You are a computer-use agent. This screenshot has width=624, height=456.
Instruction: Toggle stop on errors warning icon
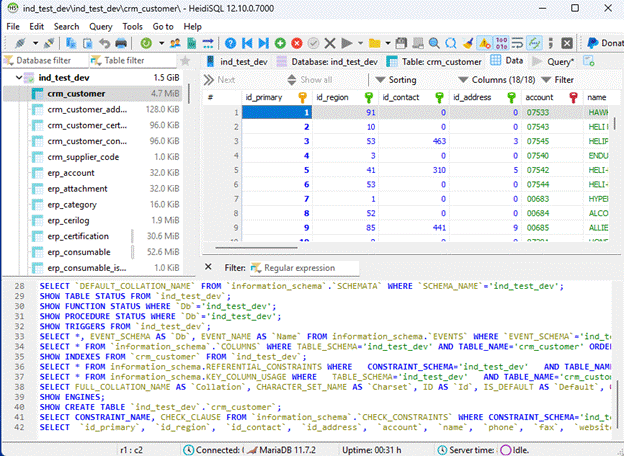(484, 43)
